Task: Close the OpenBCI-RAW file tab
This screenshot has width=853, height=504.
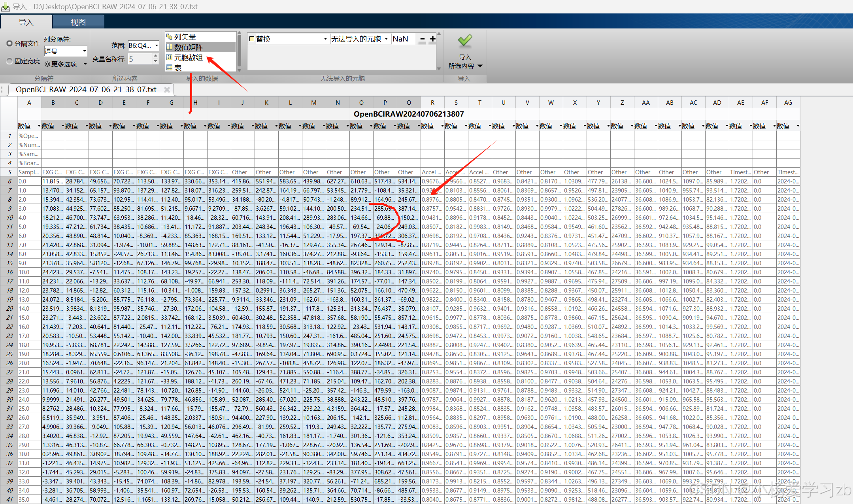Action: point(167,90)
